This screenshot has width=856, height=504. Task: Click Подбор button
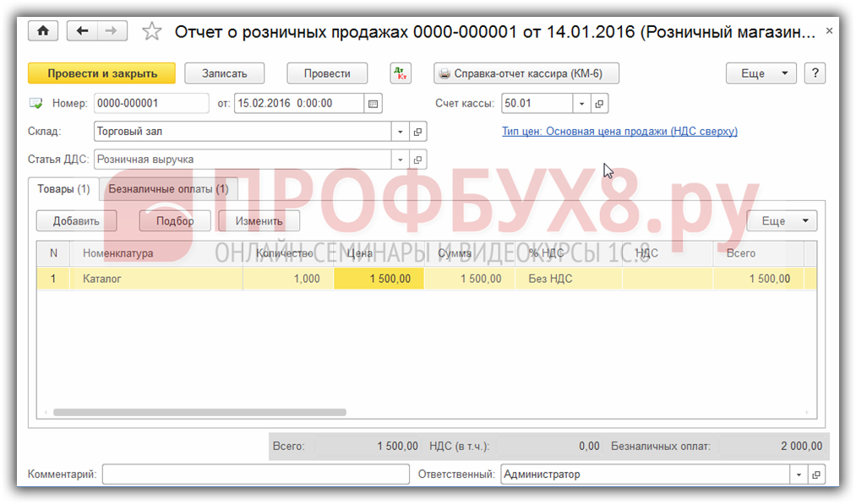coord(175,221)
